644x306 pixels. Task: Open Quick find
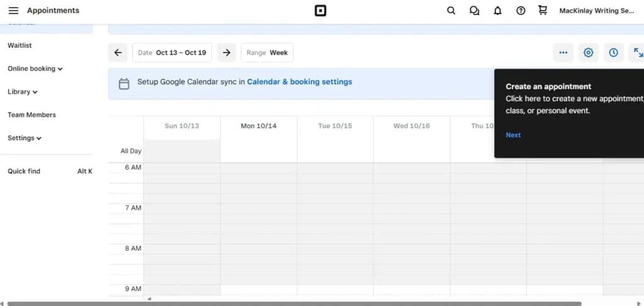50,171
